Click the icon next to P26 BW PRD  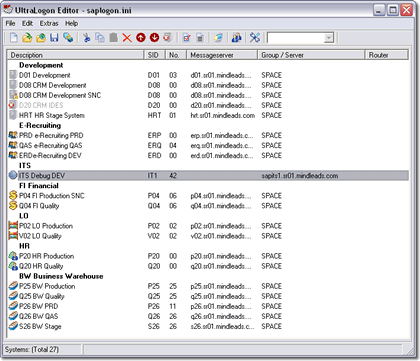click(13, 306)
